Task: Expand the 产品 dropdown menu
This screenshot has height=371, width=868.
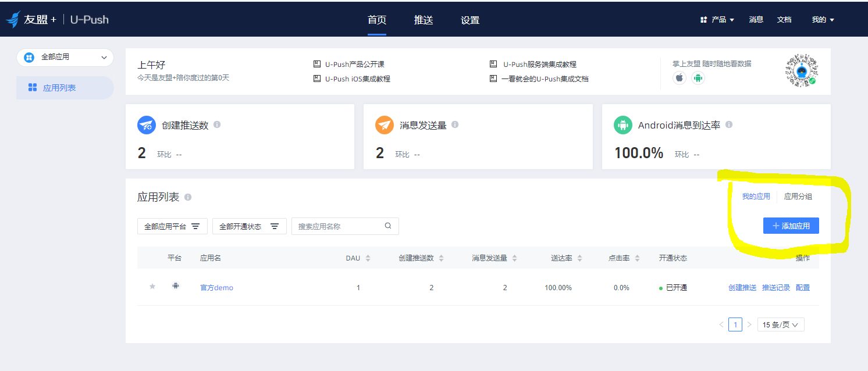Action: (x=717, y=20)
